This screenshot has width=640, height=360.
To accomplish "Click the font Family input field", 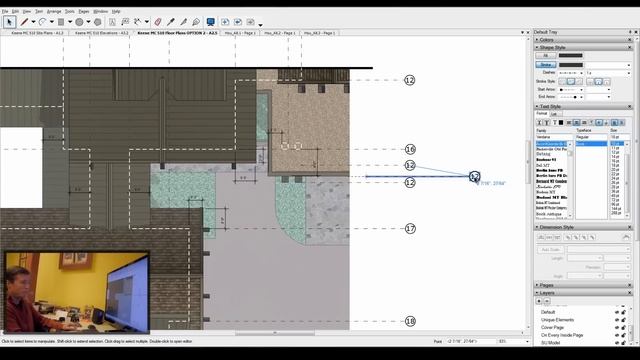I will tap(554, 137).
